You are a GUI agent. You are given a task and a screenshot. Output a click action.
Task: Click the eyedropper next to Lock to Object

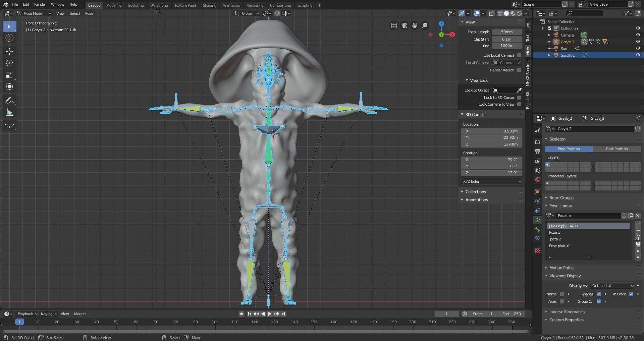(x=519, y=90)
